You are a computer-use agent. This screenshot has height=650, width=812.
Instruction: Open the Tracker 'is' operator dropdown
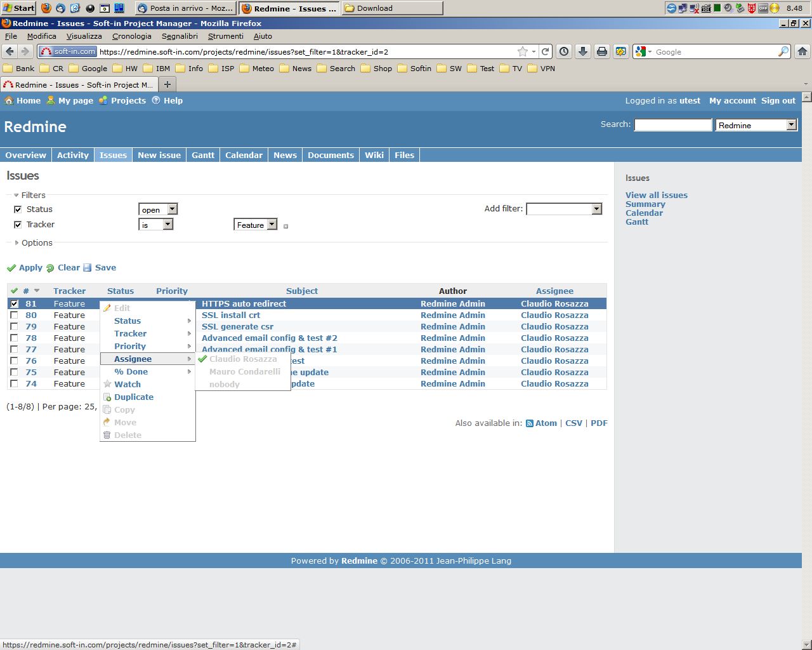[x=155, y=224]
